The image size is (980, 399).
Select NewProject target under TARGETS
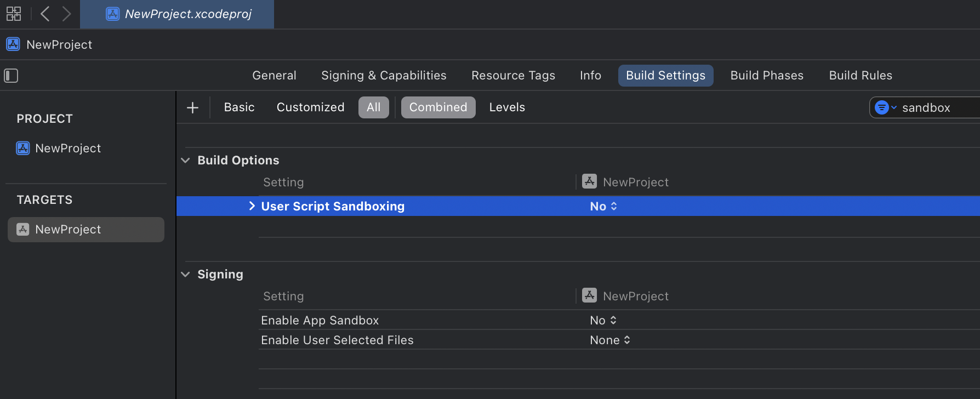67,230
